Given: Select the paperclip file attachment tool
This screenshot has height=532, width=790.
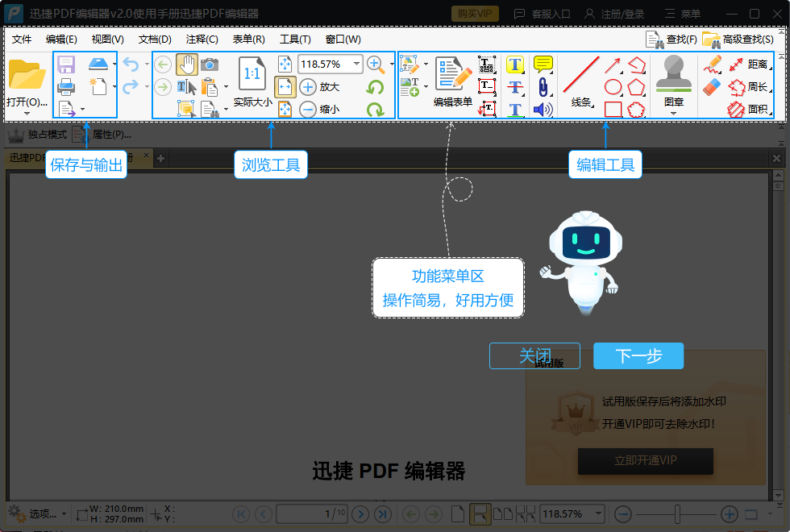Looking at the screenshot, I should coord(543,87).
